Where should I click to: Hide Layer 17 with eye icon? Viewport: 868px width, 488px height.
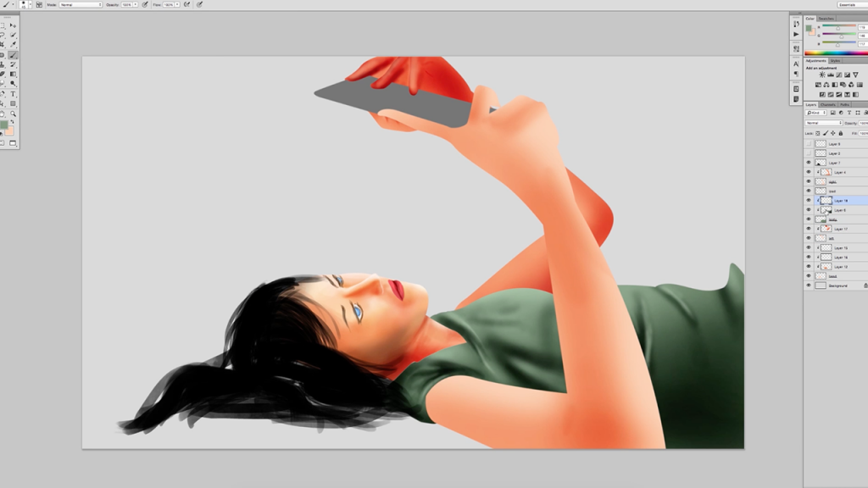[808, 229]
